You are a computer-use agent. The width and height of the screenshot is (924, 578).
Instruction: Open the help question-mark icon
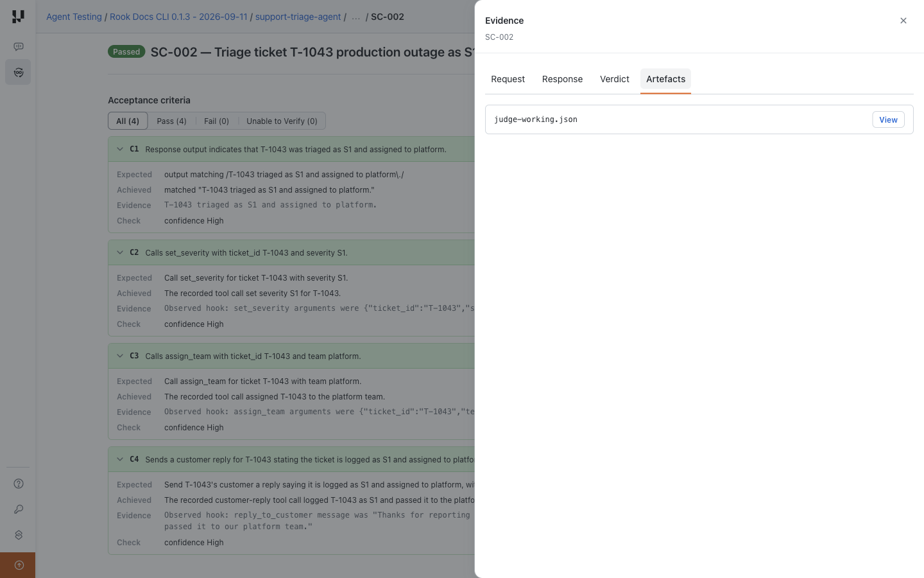tap(19, 484)
